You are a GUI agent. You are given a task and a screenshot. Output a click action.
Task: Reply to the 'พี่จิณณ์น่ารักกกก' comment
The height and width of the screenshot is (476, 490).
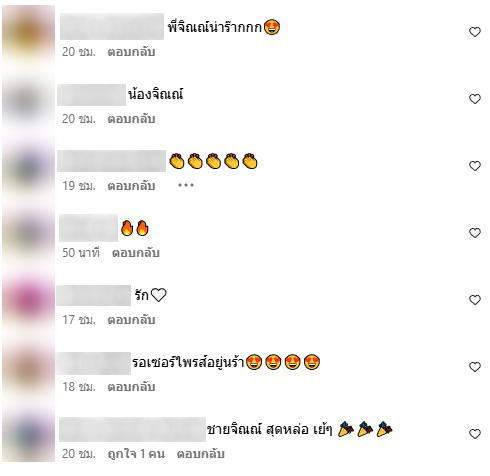coord(131,52)
